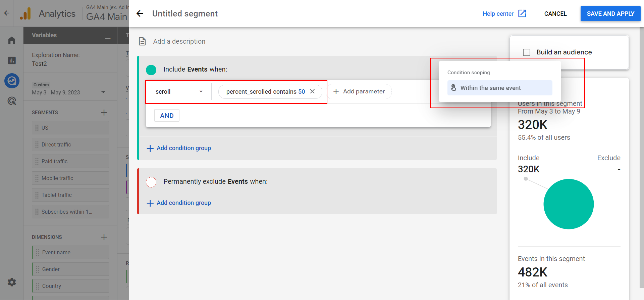Click SAVE AND APPLY button
644x300 pixels.
tap(610, 14)
